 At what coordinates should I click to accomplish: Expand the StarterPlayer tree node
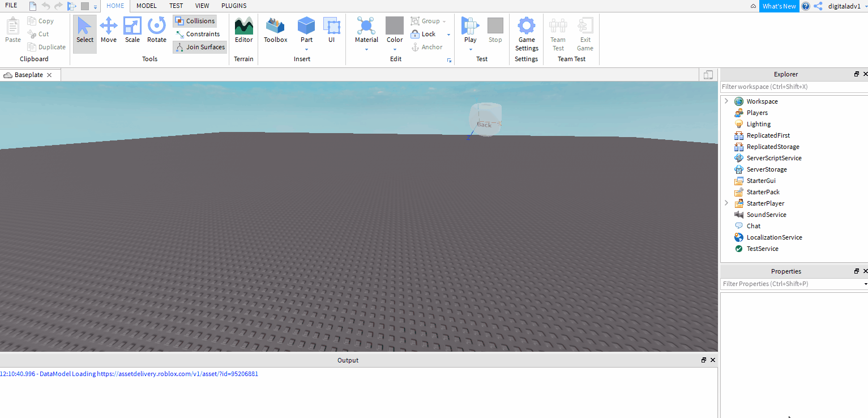coord(726,203)
